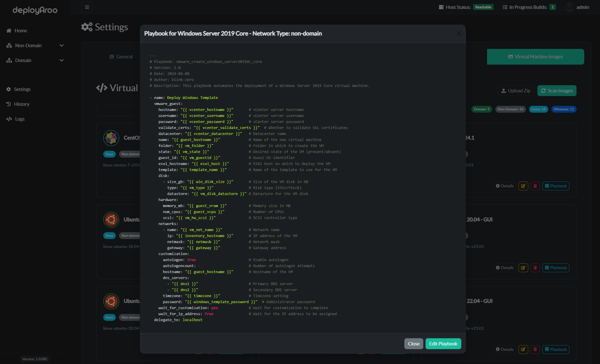Click the trash icon on 20.04 - GUI card
This screenshot has height=364, width=600.
[535, 268]
